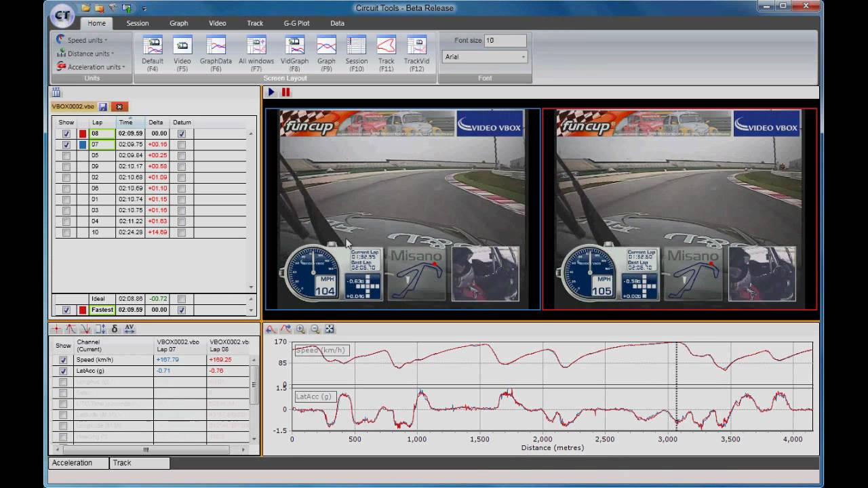868x488 pixels.
Task: Save the VBOX0002.vbo file with disk icon
Action: tap(103, 106)
